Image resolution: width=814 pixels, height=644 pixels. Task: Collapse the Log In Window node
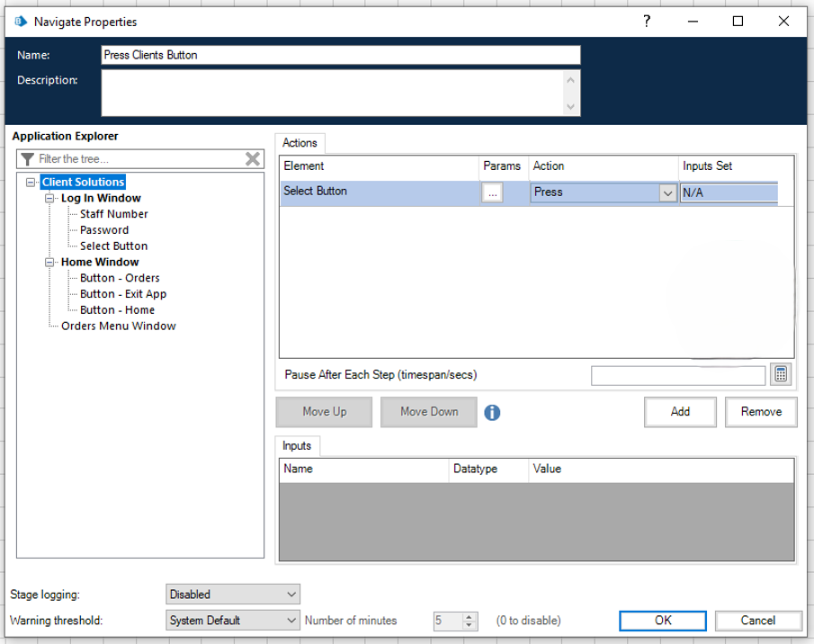tap(51, 199)
